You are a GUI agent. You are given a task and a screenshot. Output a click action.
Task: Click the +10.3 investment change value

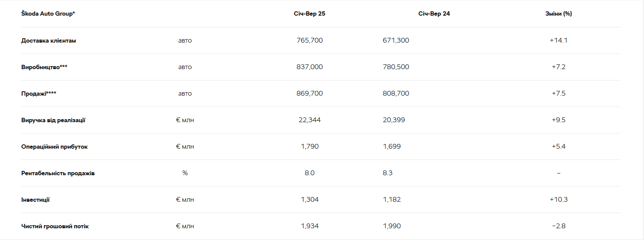tap(558, 200)
